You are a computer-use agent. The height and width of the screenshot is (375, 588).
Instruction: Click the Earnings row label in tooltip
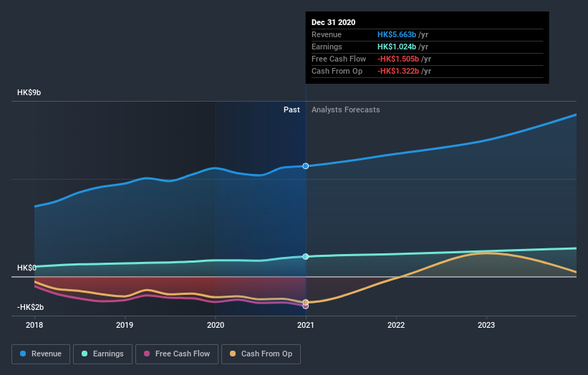coord(327,47)
